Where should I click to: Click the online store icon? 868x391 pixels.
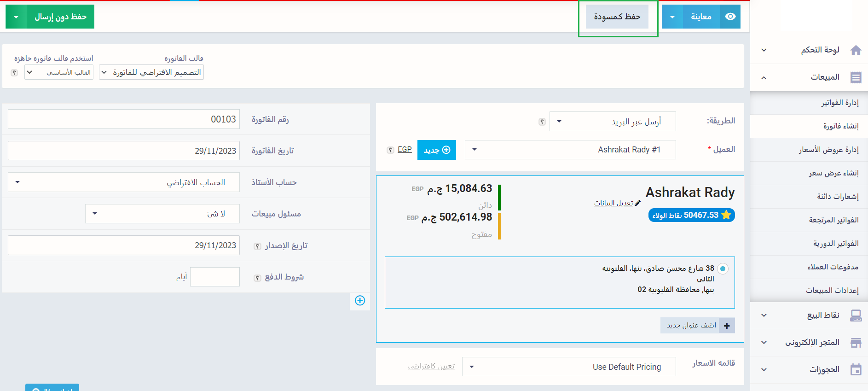tap(856, 343)
